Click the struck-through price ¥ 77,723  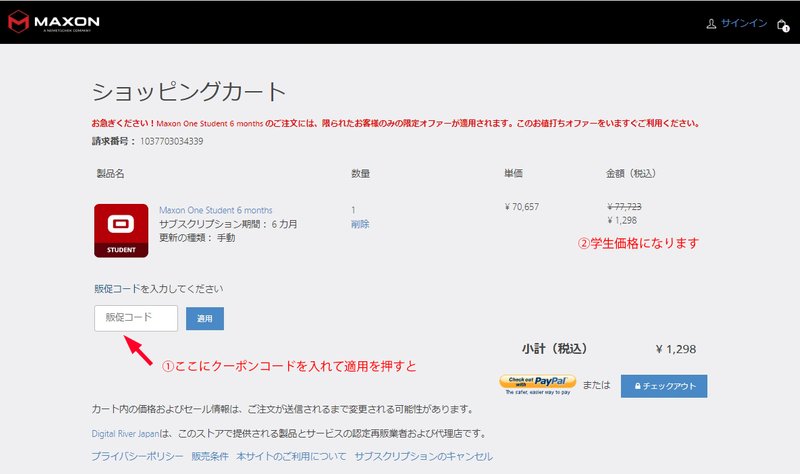coord(624,207)
